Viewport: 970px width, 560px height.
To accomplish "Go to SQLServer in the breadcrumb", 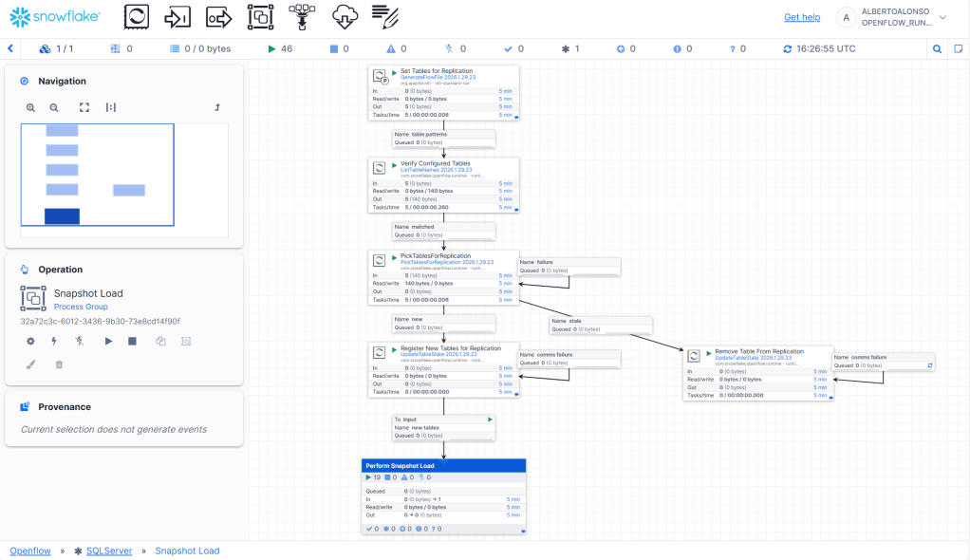I will click(107, 551).
